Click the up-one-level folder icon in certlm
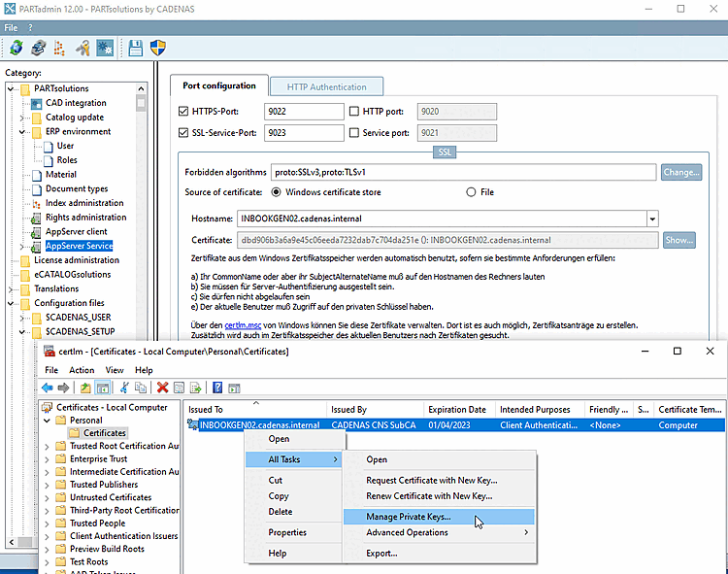728x574 pixels. click(86, 388)
